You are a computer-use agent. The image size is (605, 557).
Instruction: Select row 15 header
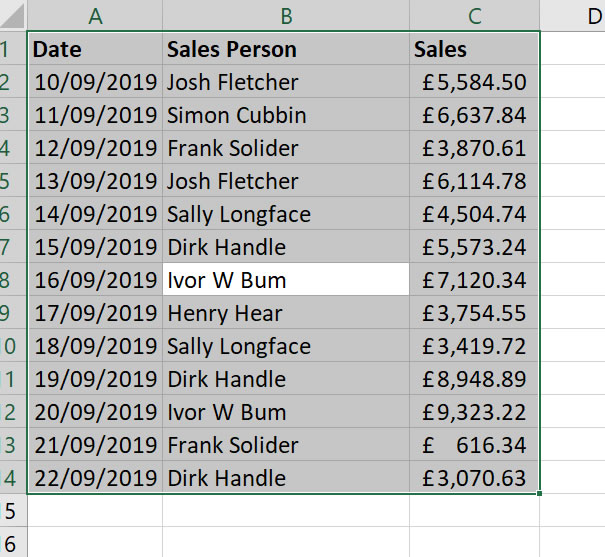pos(10,511)
